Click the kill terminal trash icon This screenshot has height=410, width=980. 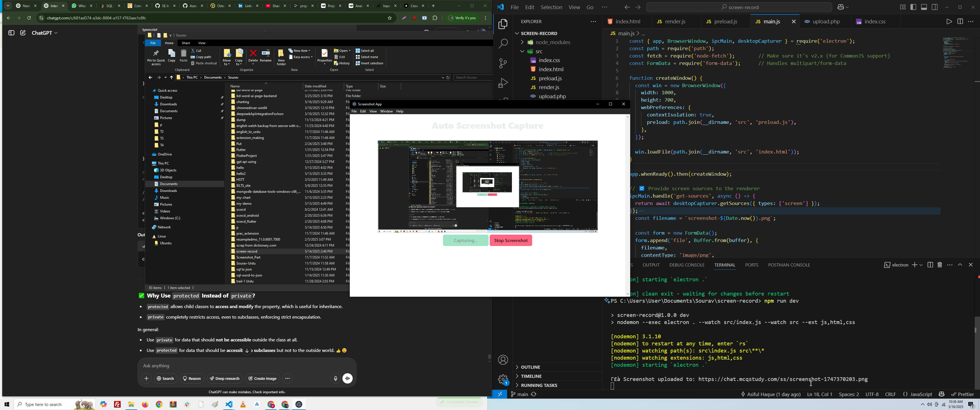click(x=940, y=265)
